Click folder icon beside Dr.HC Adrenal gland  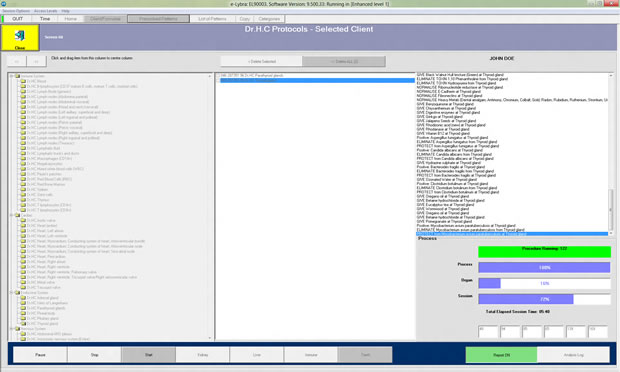[x=23, y=298]
